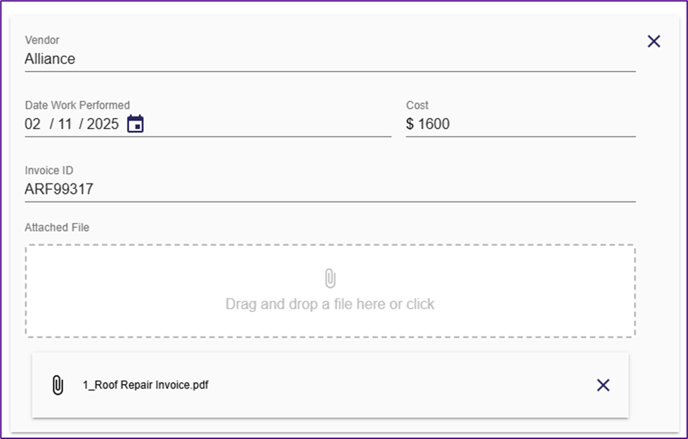The width and height of the screenshot is (688, 439).
Task: Click the Vendor field label
Action: click(x=42, y=40)
